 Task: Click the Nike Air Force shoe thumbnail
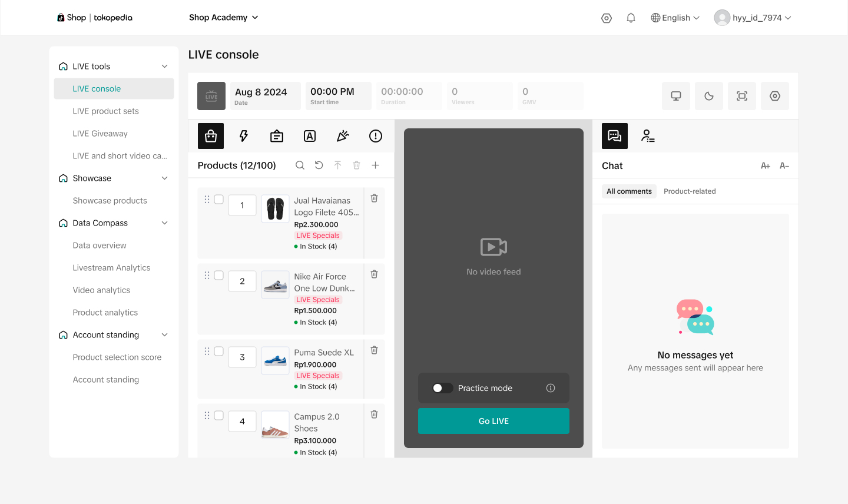click(x=275, y=285)
